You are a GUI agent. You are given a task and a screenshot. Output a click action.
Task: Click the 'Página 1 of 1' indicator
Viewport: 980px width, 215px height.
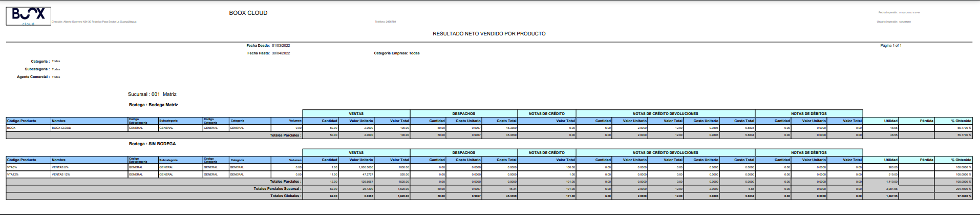891,46
